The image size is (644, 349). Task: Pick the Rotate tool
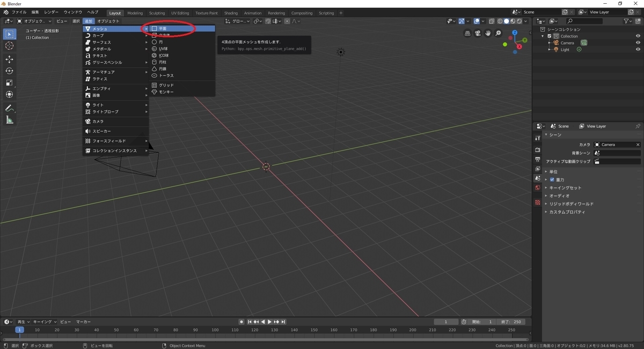(x=9, y=71)
